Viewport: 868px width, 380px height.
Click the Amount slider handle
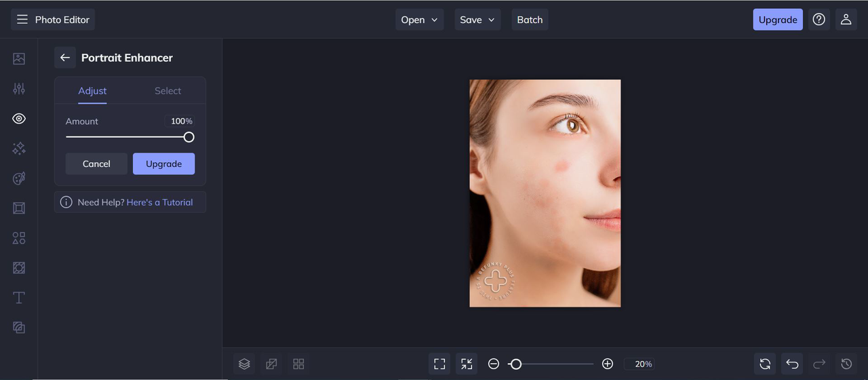pos(189,137)
